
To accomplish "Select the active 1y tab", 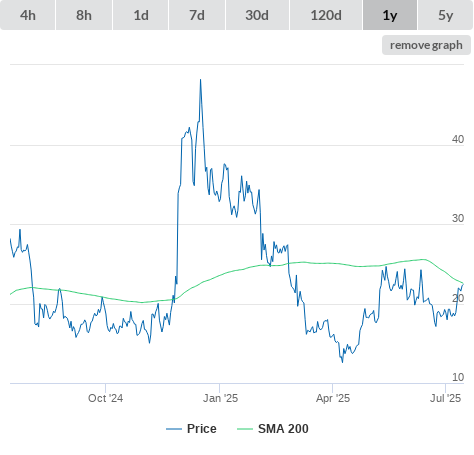I will point(390,15).
